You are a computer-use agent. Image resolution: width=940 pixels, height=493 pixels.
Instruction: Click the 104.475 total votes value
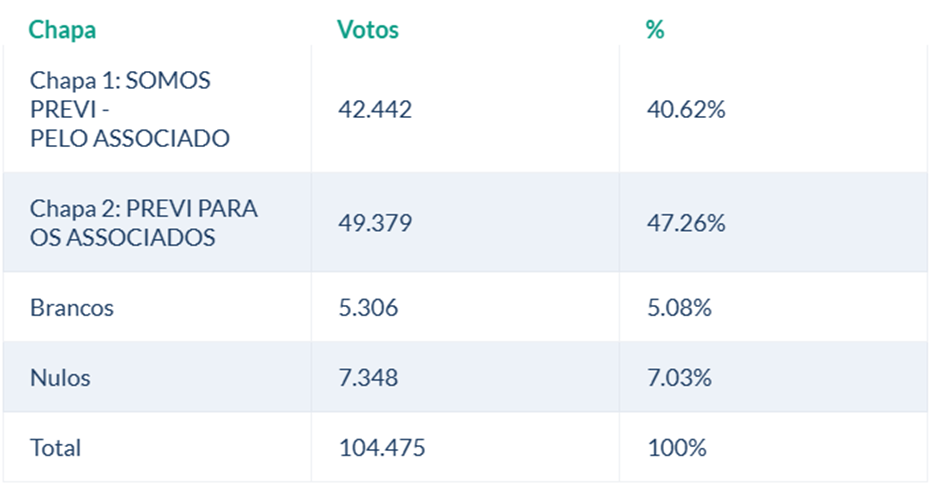(x=382, y=448)
